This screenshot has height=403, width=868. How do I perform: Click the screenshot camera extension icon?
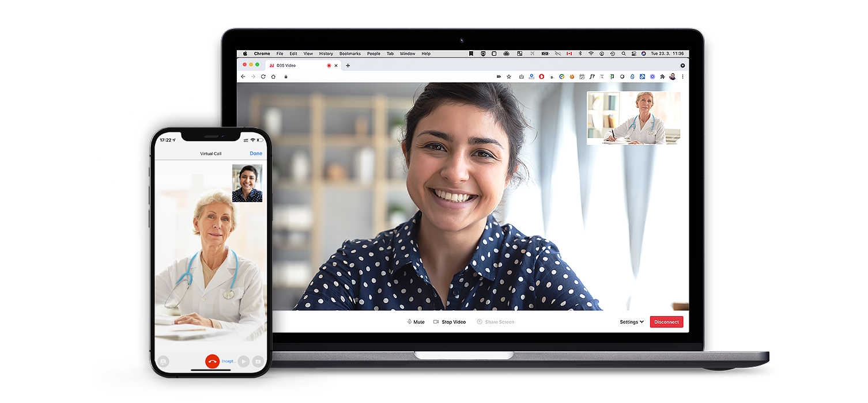(522, 77)
